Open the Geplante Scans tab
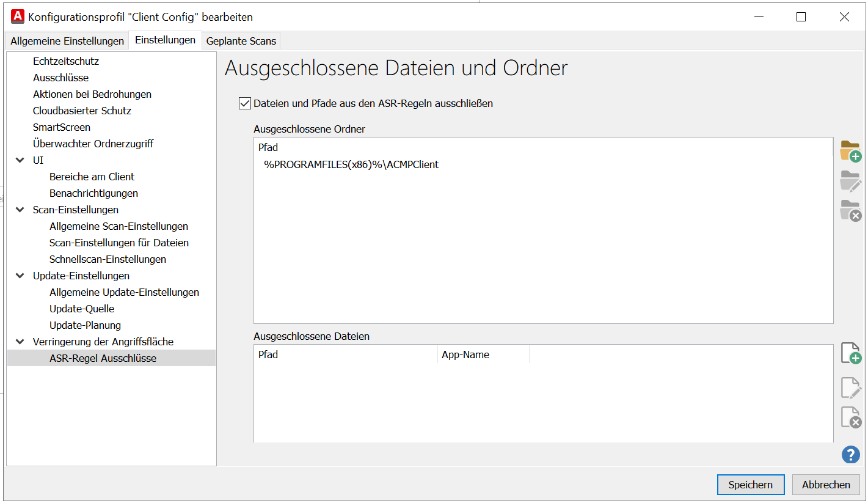 pos(241,41)
